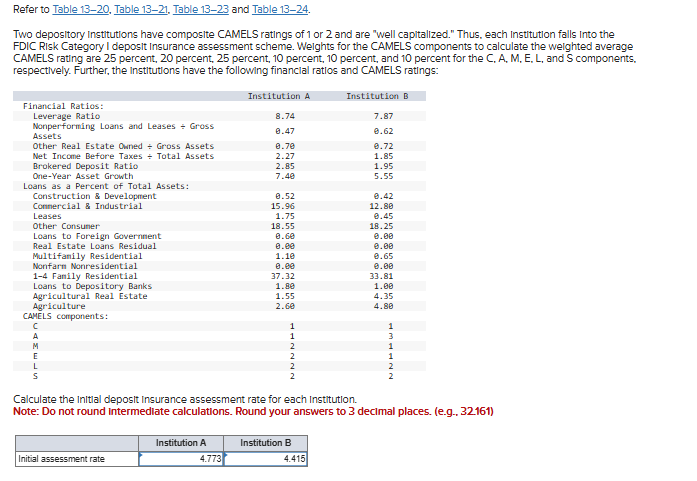Viewport: 697px width, 481px height.
Task: Click the Loans to Depository Banks label
Action: click(92, 286)
